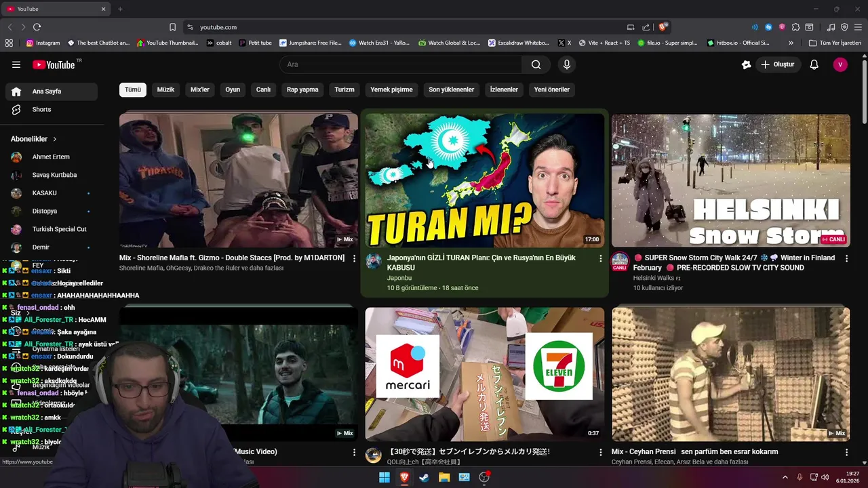Open the Brave VPN shield icon
Screen dimensions: 868x488
point(844,27)
